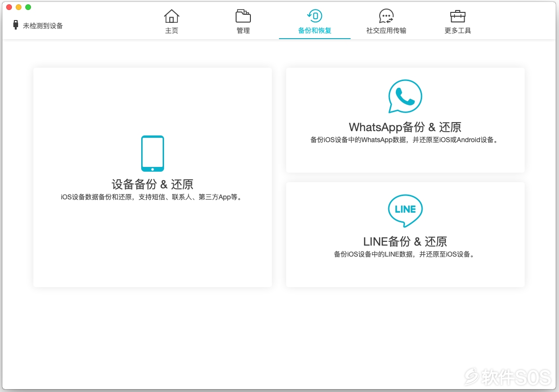This screenshot has width=559, height=392.
Task: Click the Backup and Restore circular icon
Action: (x=314, y=16)
